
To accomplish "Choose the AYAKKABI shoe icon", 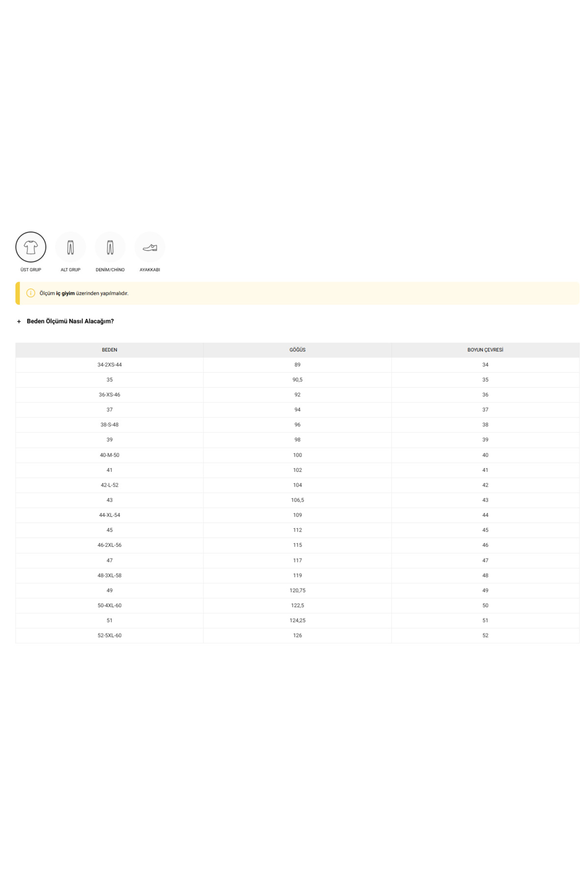I will click(149, 247).
